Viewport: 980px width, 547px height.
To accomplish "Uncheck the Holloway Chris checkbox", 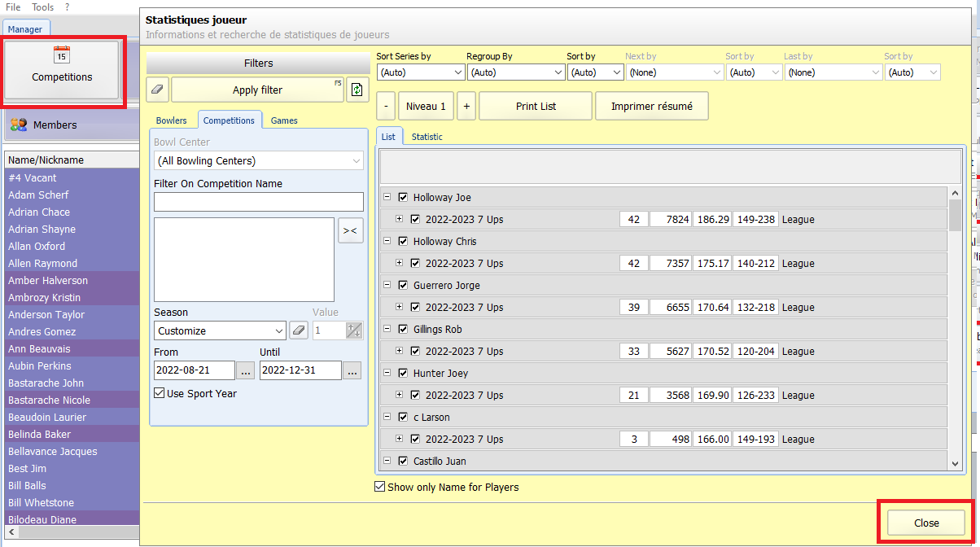I will (x=403, y=241).
